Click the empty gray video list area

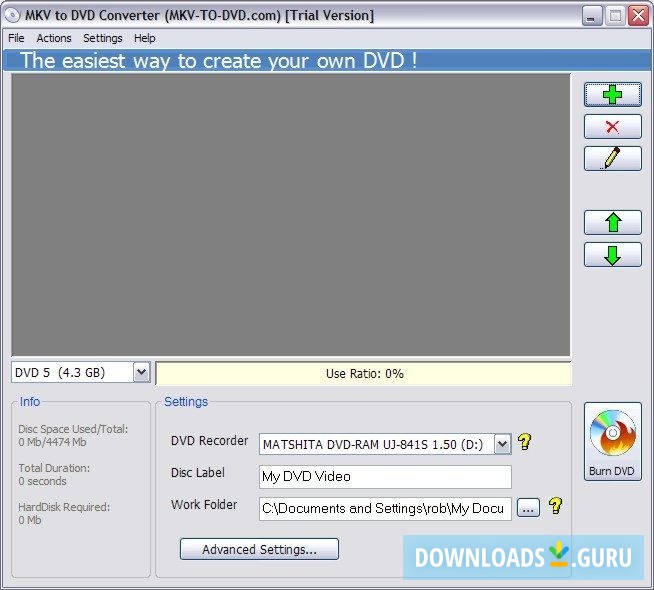[291, 215]
